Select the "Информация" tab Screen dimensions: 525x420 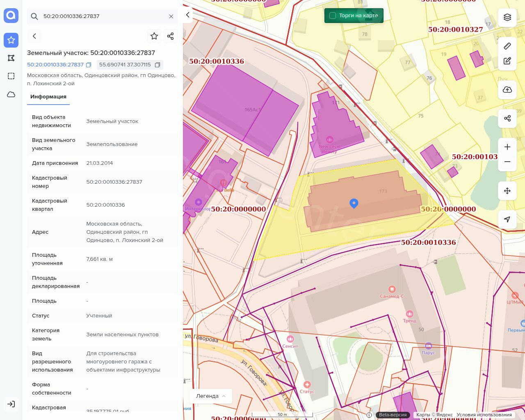[x=48, y=97]
